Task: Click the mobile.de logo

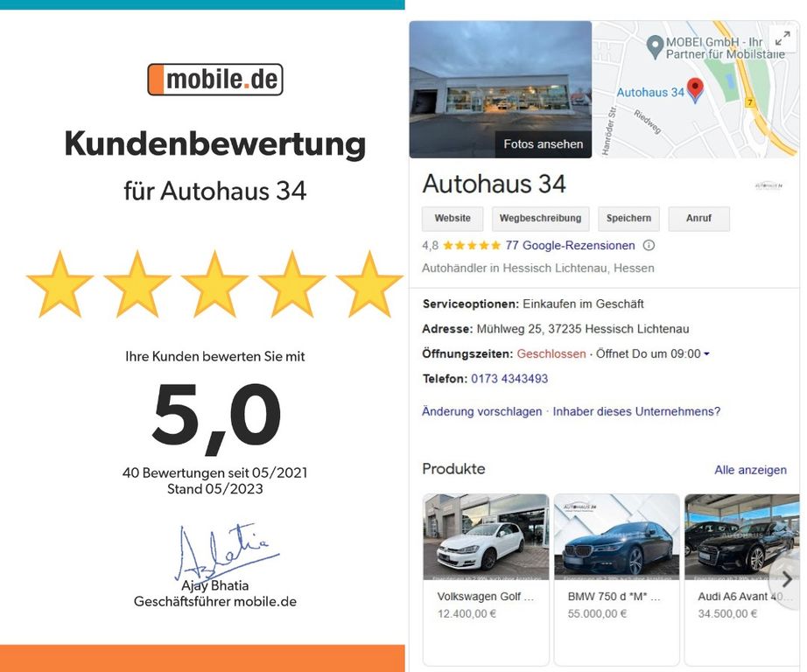Action: [215, 80]
